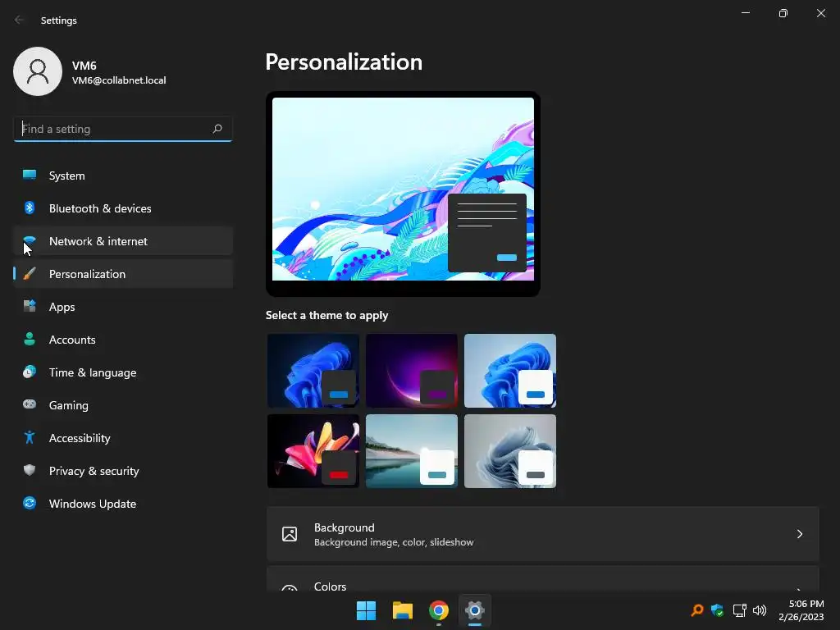Apply the light blue bloom theme

[x=510, y=371]
